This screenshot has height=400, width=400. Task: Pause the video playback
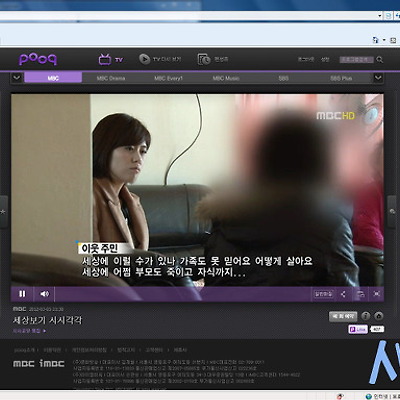click(x=22, y=294)
